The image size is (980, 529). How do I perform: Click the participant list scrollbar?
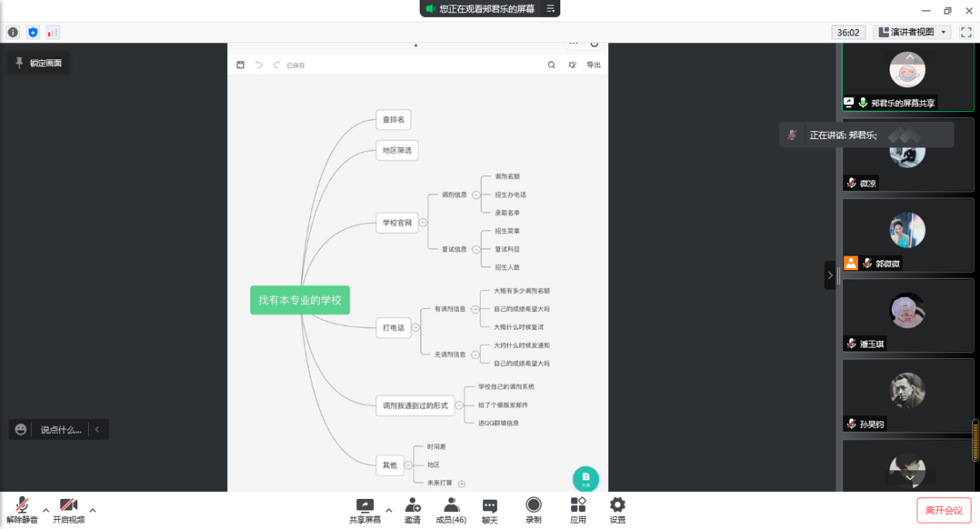click(x=975, y=440)
